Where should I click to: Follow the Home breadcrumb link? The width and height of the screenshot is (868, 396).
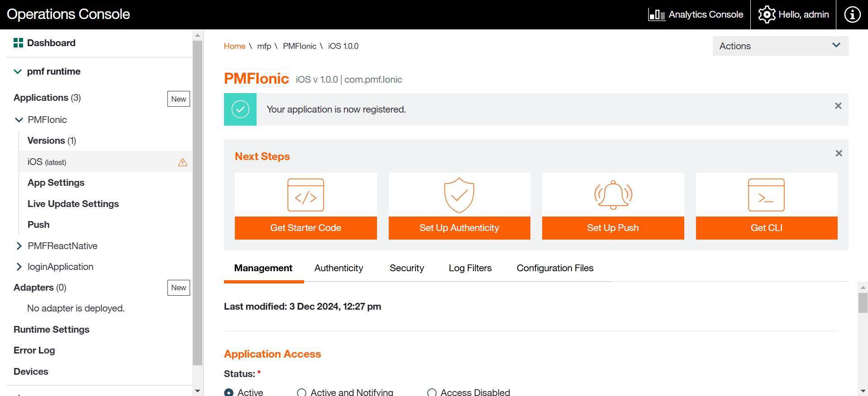[x=234, y=46]
